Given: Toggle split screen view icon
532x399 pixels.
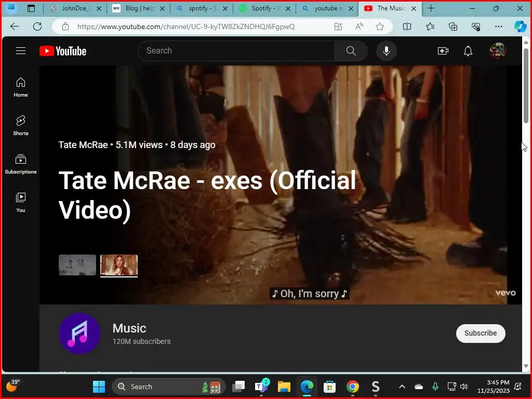Looking at the screenshot, I should pyautogui.click(x=407, y=26).
